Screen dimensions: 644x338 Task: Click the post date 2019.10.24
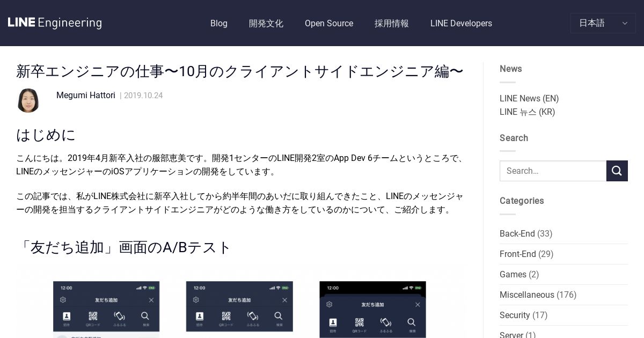pos(143,95)
